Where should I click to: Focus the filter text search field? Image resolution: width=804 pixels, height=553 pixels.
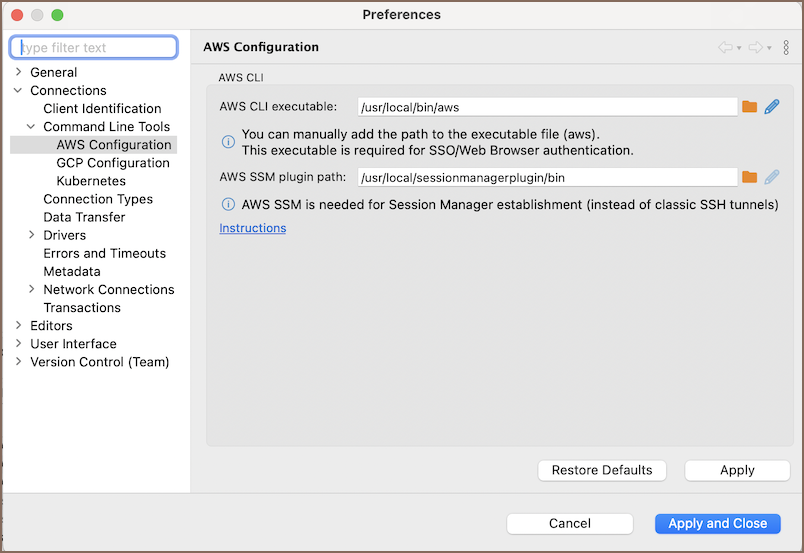94,47
